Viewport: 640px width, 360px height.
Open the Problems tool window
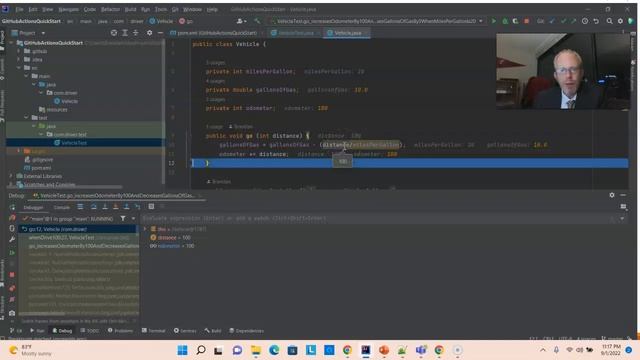pyautogui.click(x=120, y=331)
